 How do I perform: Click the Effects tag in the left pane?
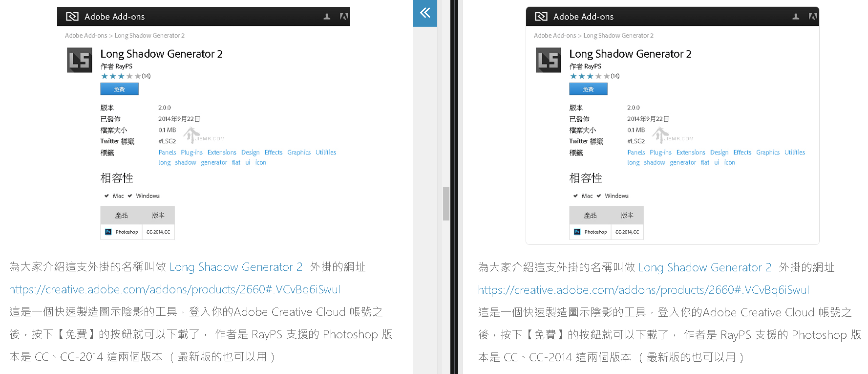point(274,153)
